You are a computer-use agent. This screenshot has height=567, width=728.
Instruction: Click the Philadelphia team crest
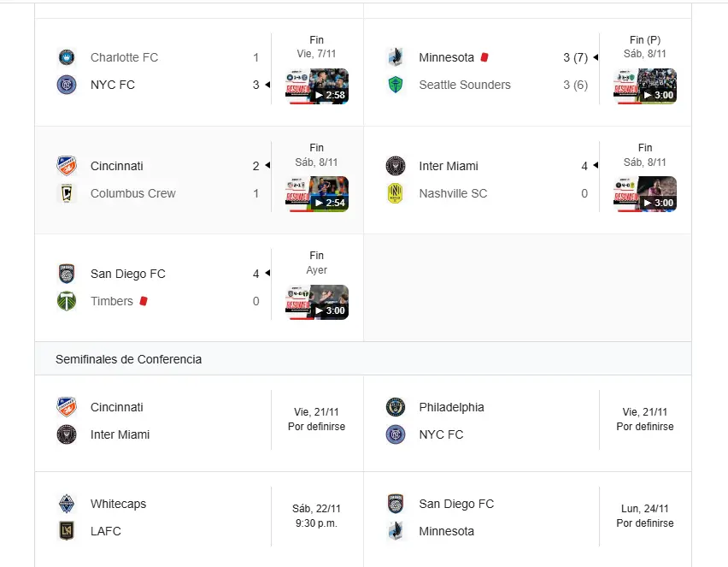click(395, 407)
